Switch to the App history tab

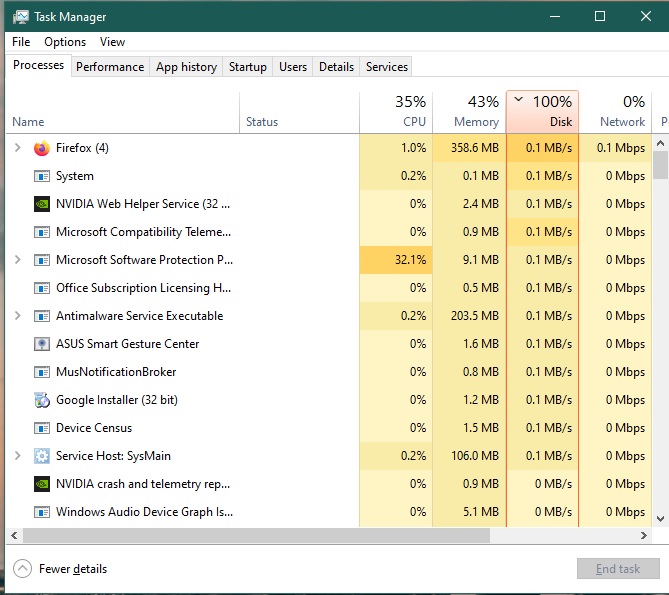point(186,67)
